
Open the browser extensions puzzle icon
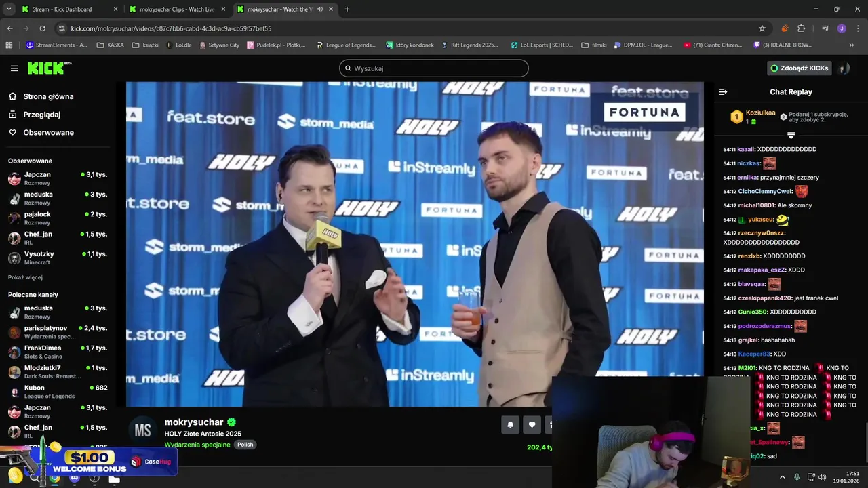click(802, 28)
